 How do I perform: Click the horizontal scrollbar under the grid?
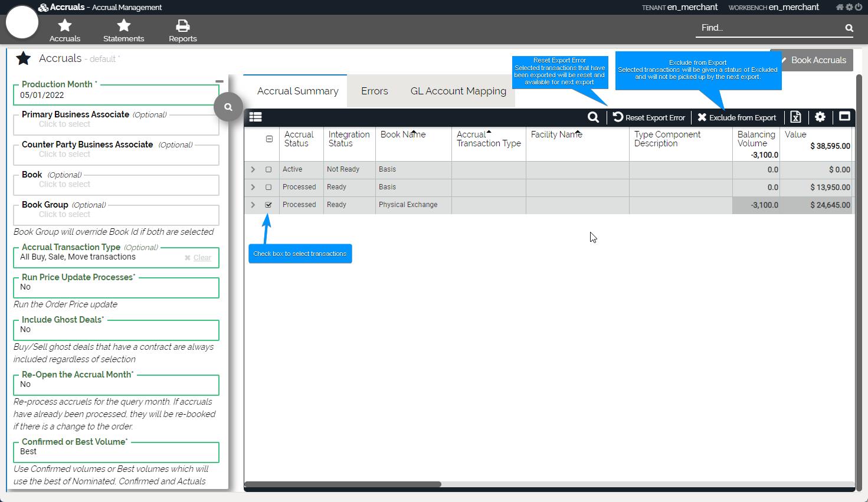(343, 485)
